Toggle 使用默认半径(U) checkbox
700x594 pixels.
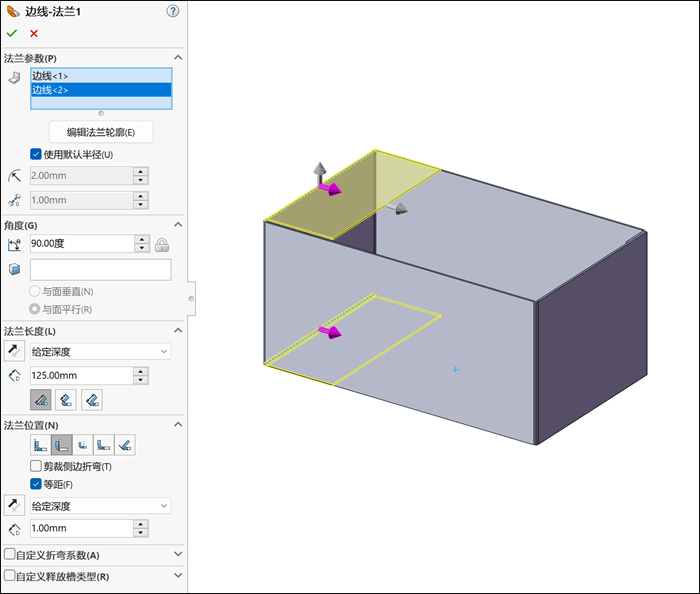(36, 154)
